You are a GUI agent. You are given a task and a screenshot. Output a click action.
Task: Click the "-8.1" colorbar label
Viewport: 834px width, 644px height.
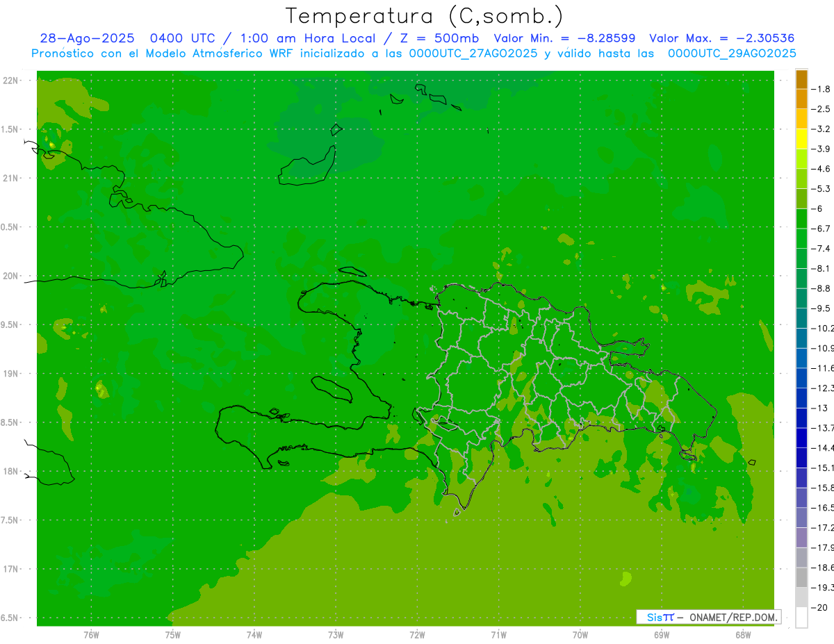click(821, 268)
